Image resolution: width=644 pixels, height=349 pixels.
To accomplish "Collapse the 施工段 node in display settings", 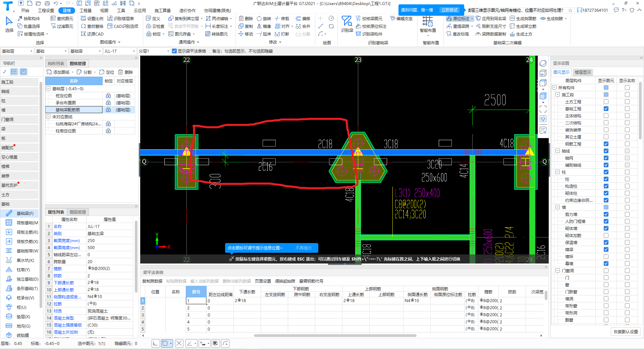I will [557, 95].
